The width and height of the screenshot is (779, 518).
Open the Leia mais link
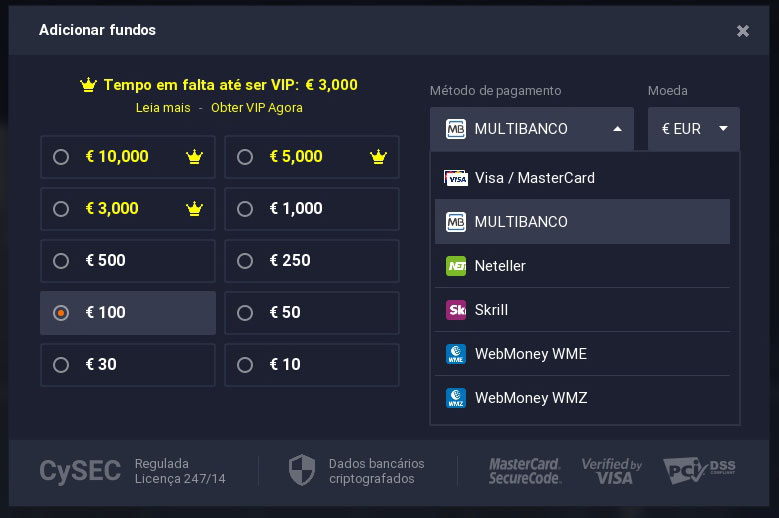[x=161, y=107]
